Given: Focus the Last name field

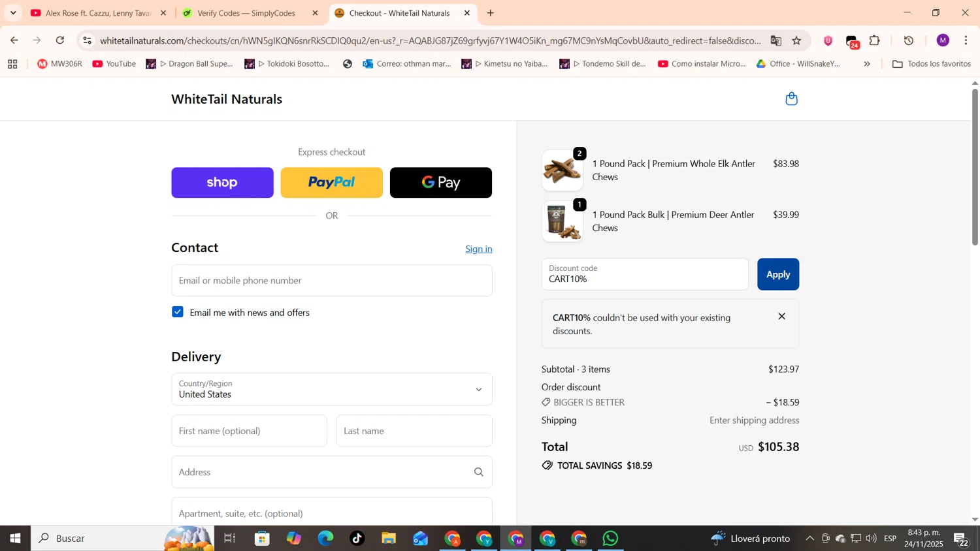Looking at the screenshot, I should 414,431.
